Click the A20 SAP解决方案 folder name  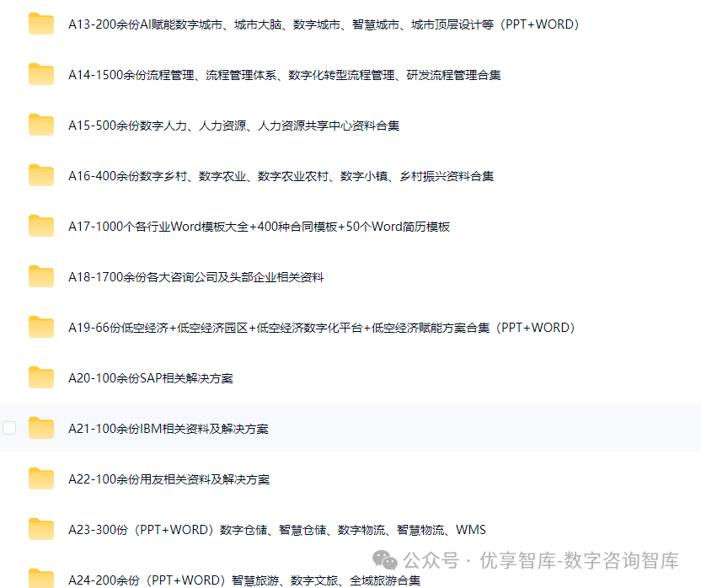pos(152,377)
